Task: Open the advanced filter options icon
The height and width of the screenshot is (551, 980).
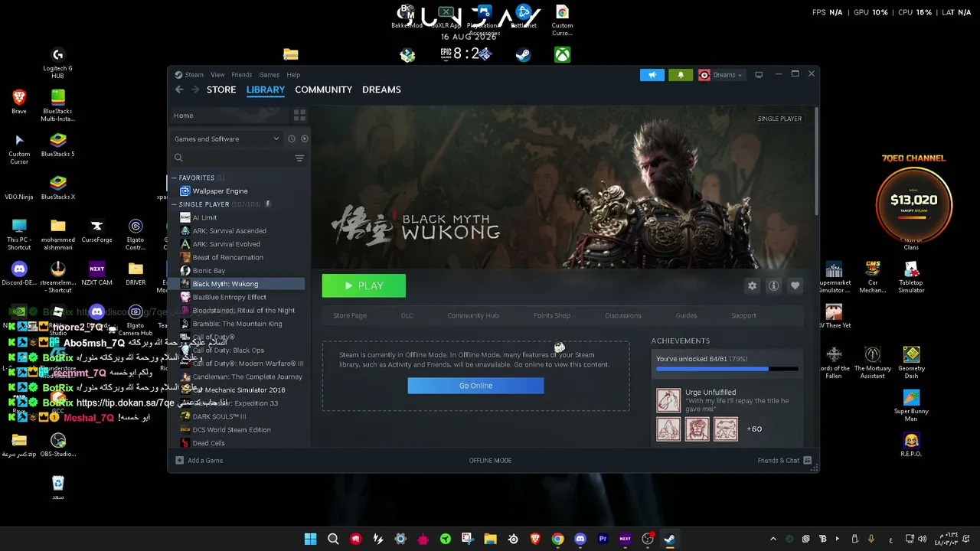Action: 299,158
